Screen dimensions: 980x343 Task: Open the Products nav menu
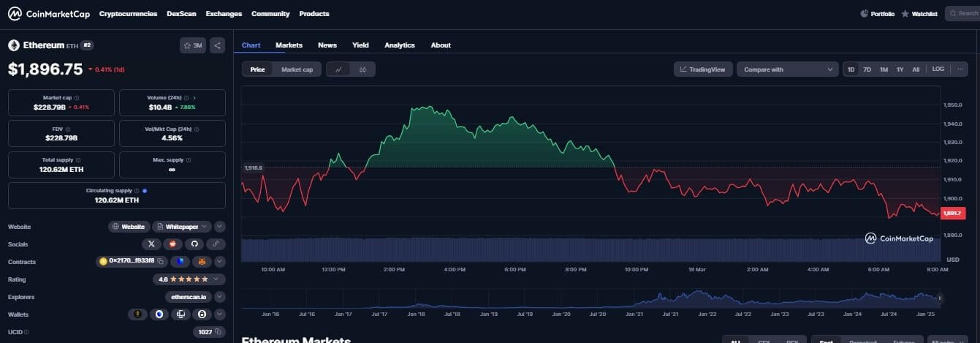[314, 14]
